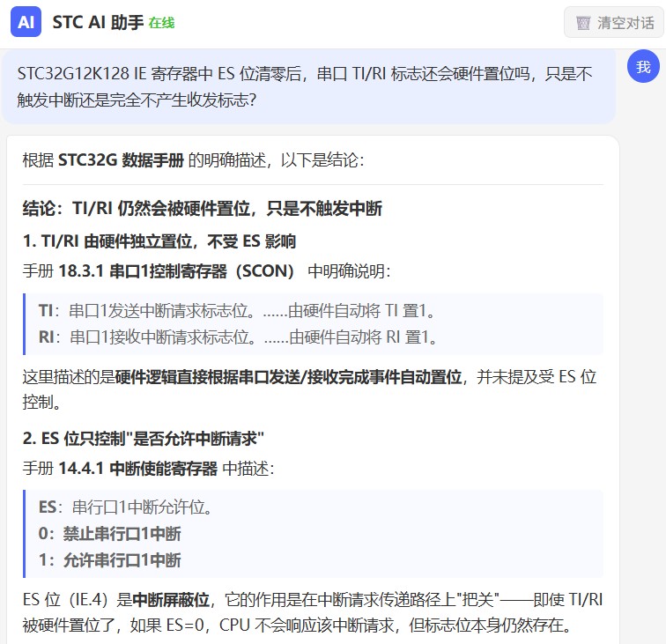Screen dimensions: 666x644
Task: Click the quoted line starting with TI：串口1发送
Action: coord(237,311)
